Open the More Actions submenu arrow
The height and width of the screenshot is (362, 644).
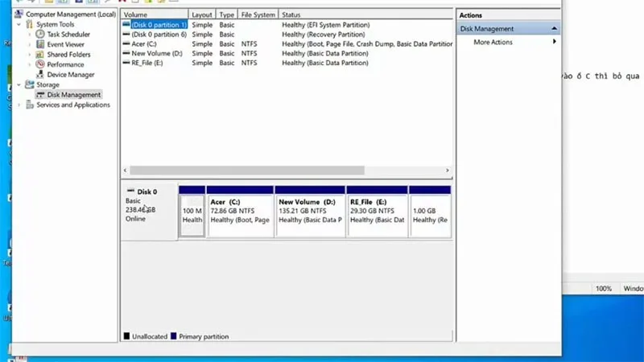tap(554, 42)
